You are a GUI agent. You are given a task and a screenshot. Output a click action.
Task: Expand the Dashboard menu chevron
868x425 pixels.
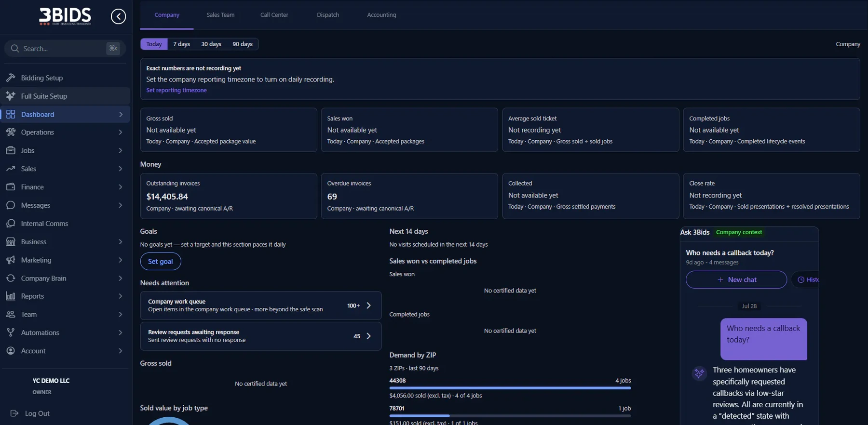coord(121,114)
